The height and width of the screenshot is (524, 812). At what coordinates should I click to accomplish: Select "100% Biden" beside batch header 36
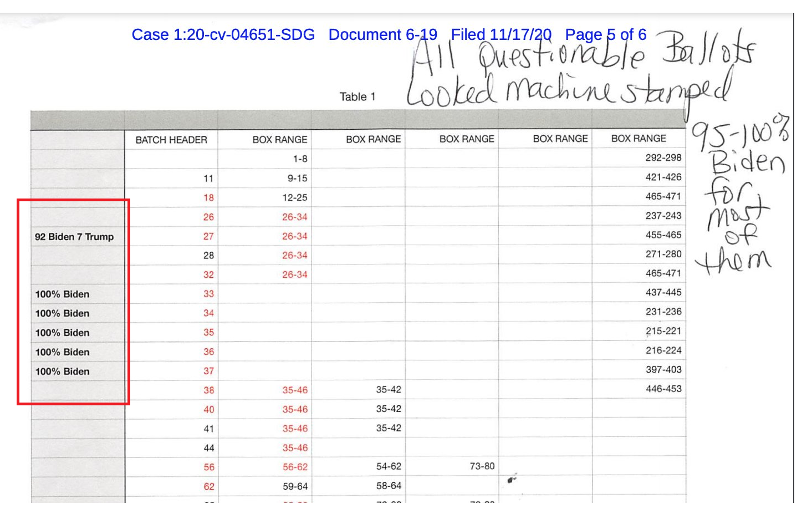click(62, 352)
